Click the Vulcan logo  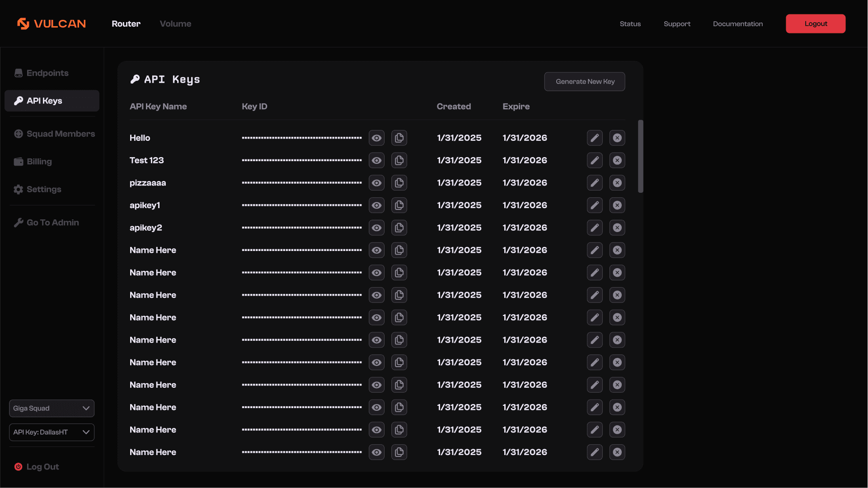(x=52, y=23)
